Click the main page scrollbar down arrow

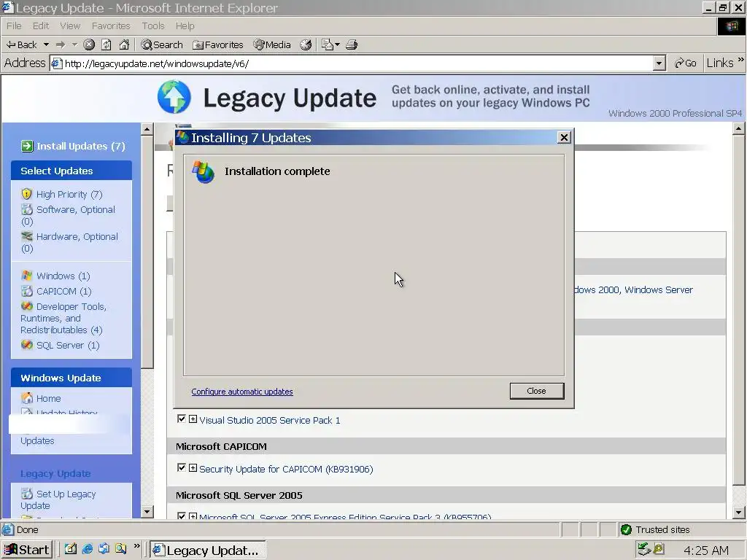(738, 513)
